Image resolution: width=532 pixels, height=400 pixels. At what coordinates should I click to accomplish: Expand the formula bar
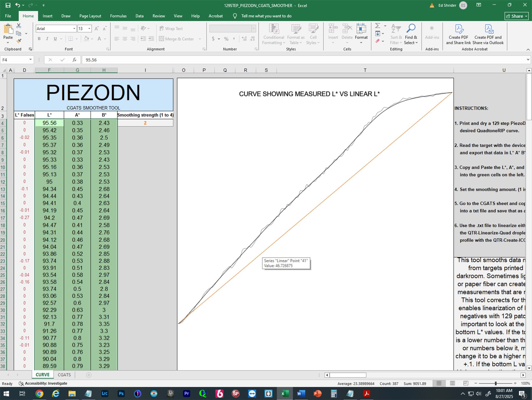click(x=528, y=60)
